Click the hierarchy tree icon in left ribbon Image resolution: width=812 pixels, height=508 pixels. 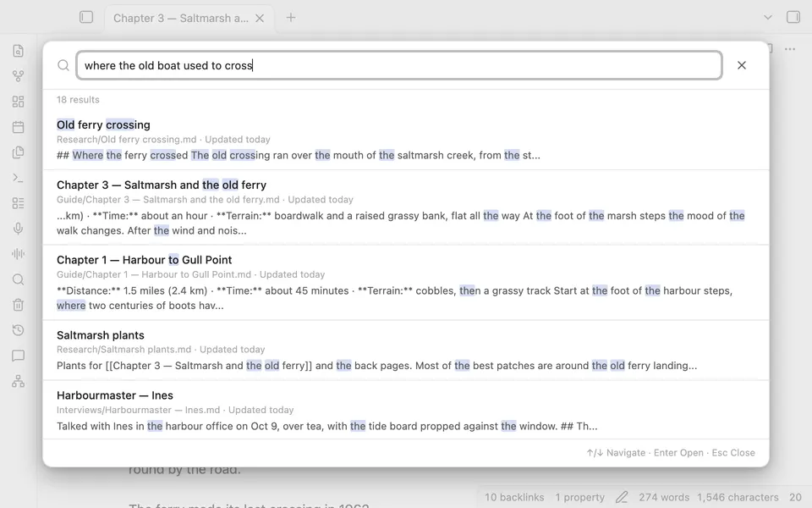(18, 381)
